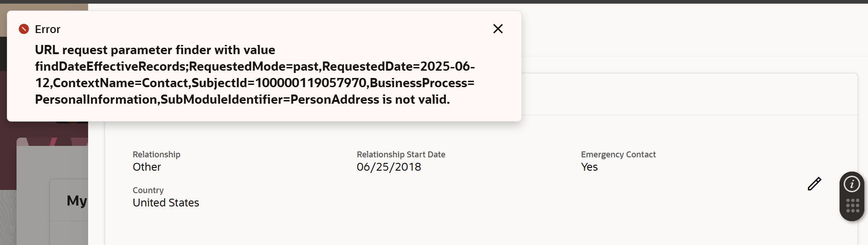
Task: Click the Country field label
Action: pyautogui.click(x=148, y=190)
